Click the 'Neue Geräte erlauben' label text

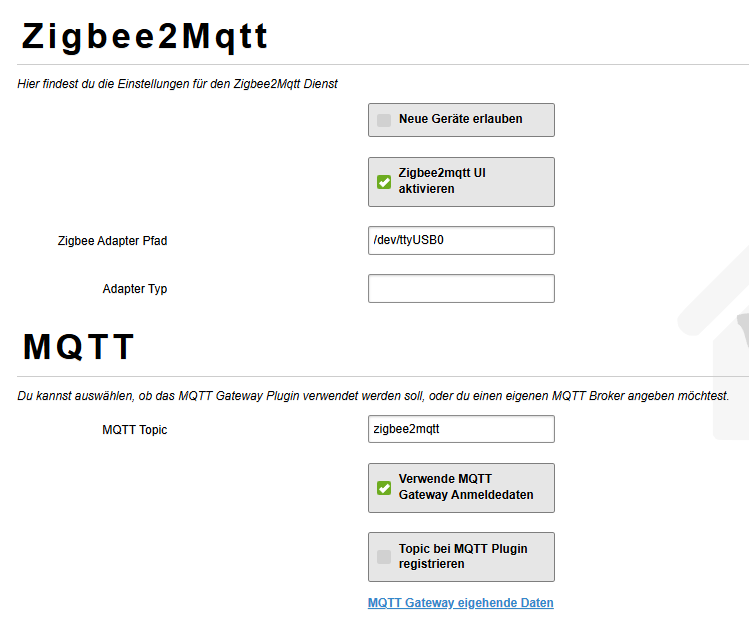[460, 119]
